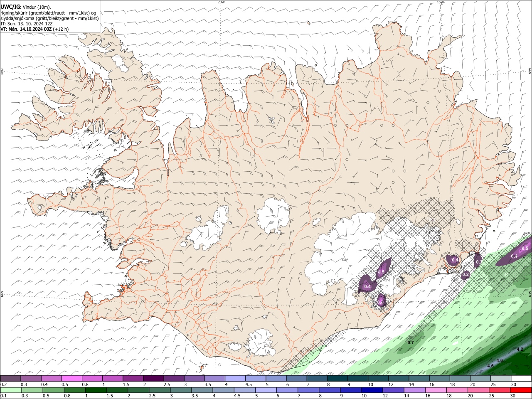
Task: Click the 0.1 number under the lower legend row
Action: 4,396
